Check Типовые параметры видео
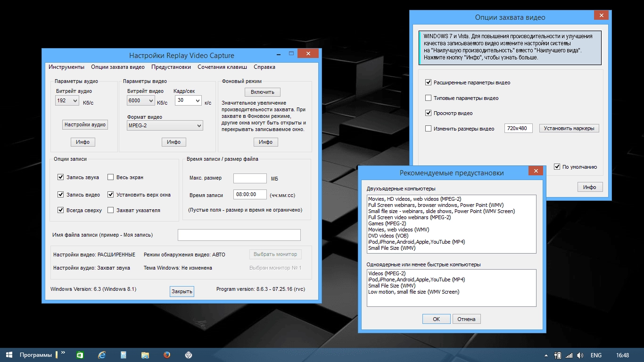The image size is (644, 362). tap(428, 98)
